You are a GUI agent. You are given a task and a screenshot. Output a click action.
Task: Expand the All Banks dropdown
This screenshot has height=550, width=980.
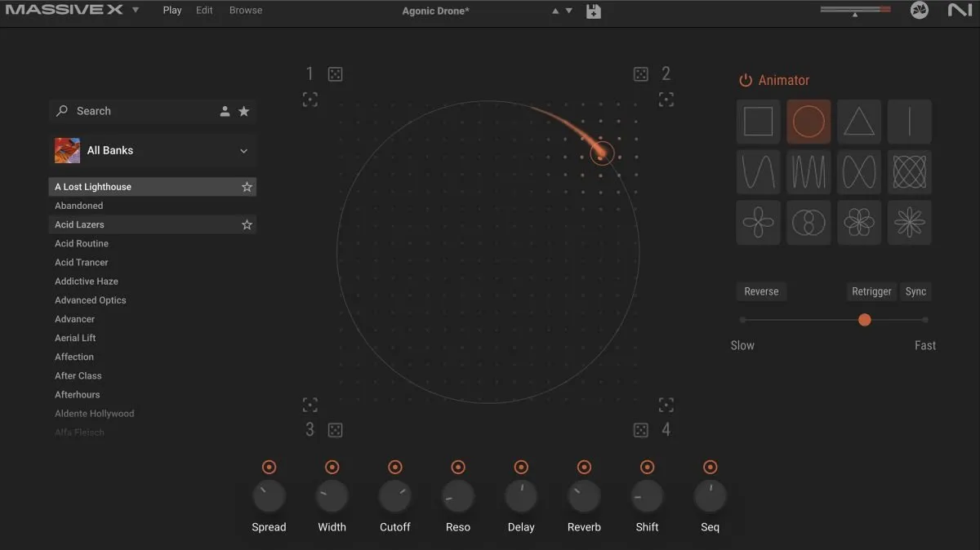[243, 151]
